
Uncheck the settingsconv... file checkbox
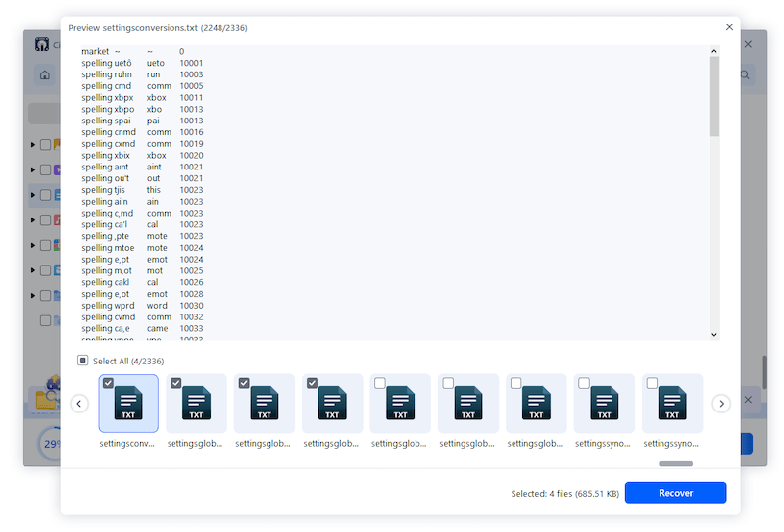(x=108, y=383)
